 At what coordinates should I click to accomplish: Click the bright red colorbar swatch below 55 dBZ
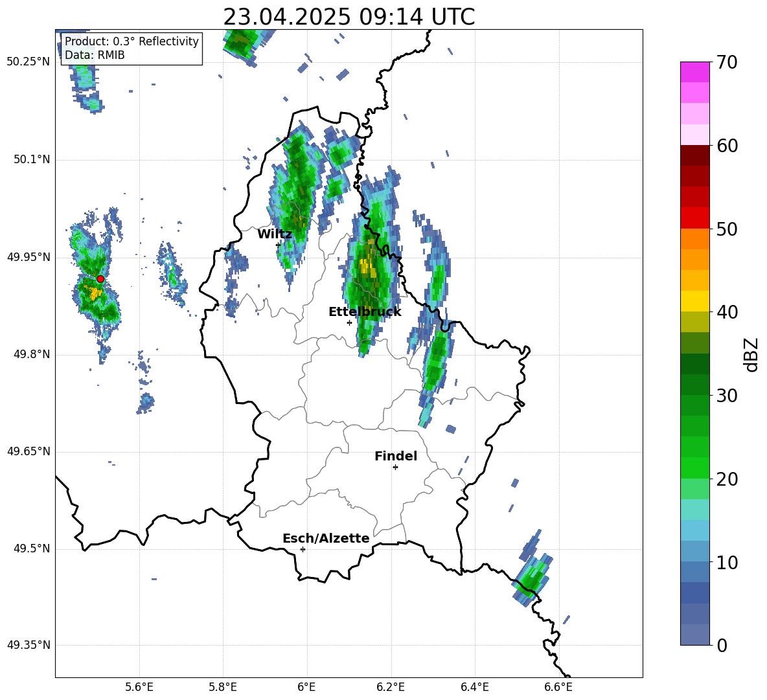coord(695,218)
